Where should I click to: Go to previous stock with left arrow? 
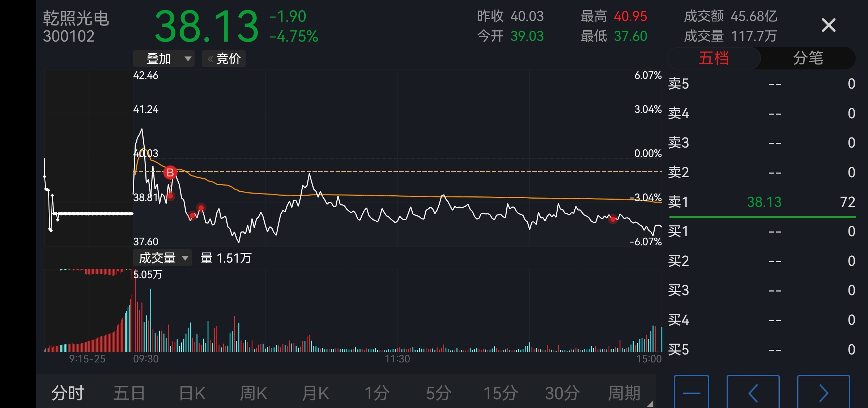pos(753,393)
